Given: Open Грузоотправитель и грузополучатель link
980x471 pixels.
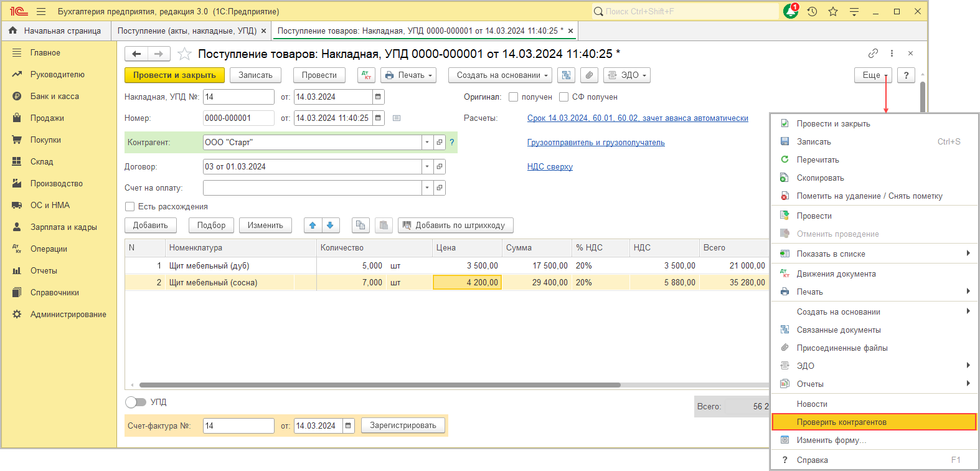Looking at the screenshot, I should pos(596,143).
